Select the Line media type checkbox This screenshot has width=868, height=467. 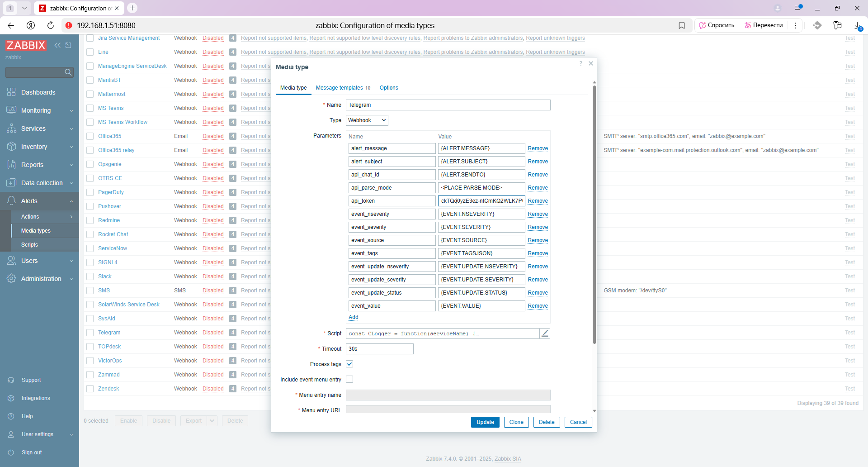tap(90, 52)
